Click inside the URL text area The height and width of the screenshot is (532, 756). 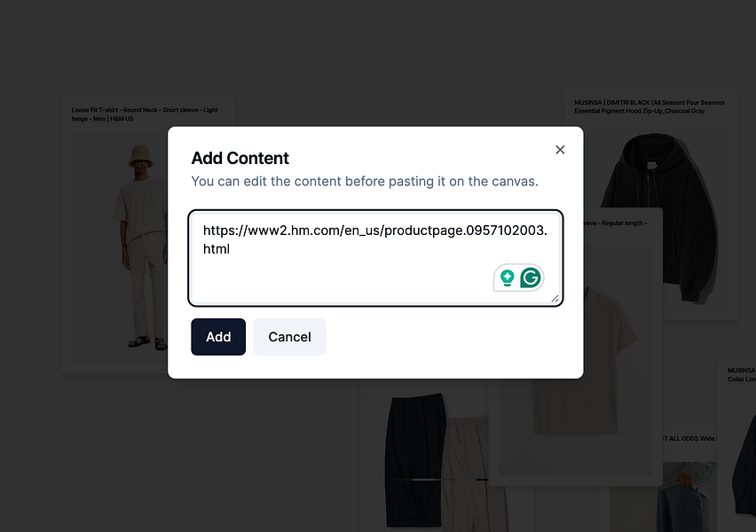(x=375, y=258)
